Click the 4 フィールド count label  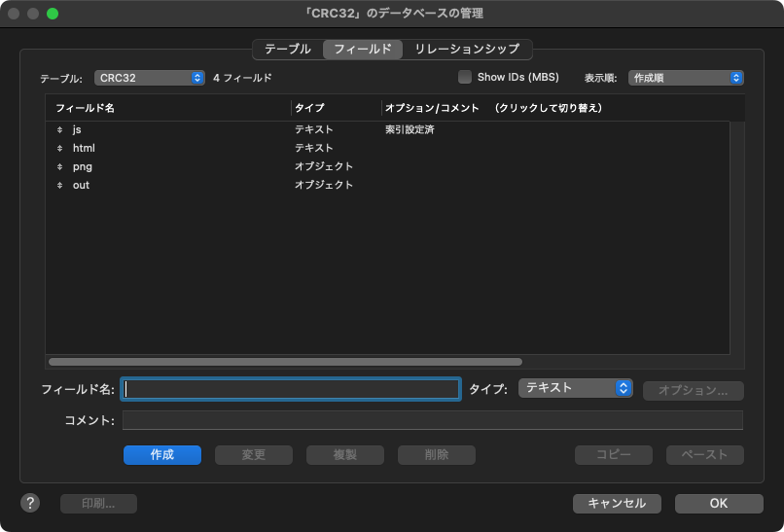[x=242, y=78]
